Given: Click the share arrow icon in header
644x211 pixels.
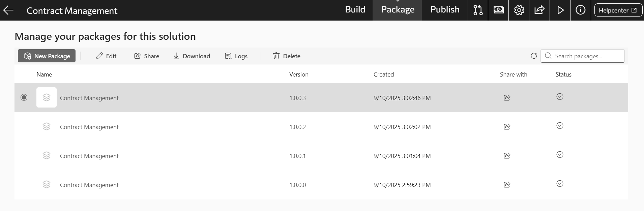Looking at the screenshot, I should (539, 10).
